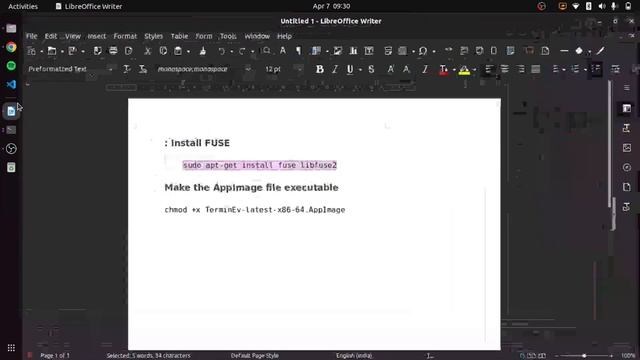
Task: Click the New document icon
Action: [31, 51]
